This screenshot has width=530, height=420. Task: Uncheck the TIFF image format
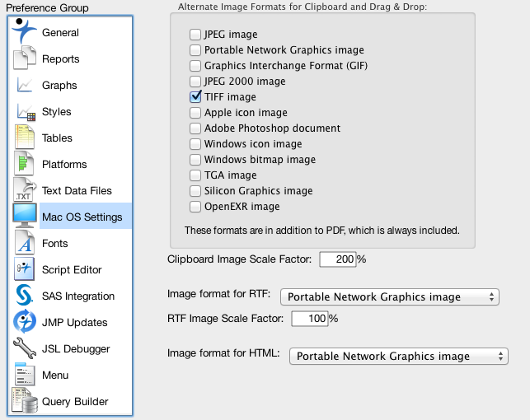[x=195, y=97]
